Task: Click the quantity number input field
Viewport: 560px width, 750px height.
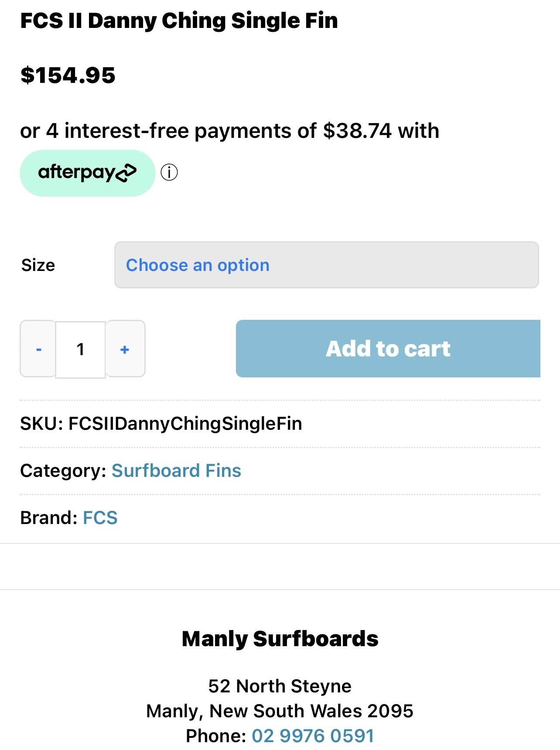Action: tap(81, 349)
